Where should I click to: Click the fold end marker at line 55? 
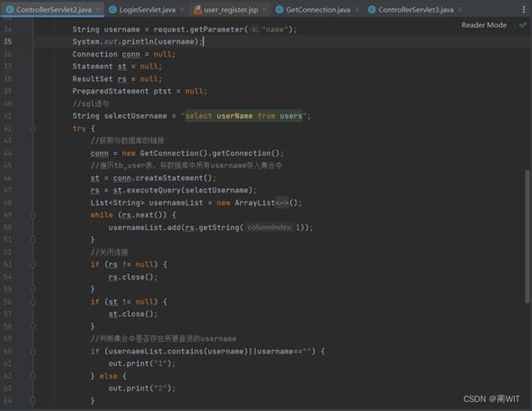34,289
